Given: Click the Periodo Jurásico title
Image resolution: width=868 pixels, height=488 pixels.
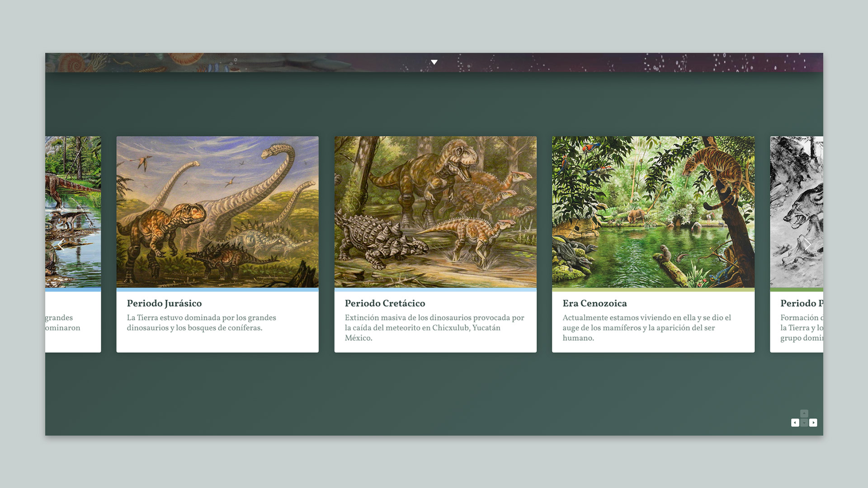Looking at the screenshot, I should (x=164, y=303).
